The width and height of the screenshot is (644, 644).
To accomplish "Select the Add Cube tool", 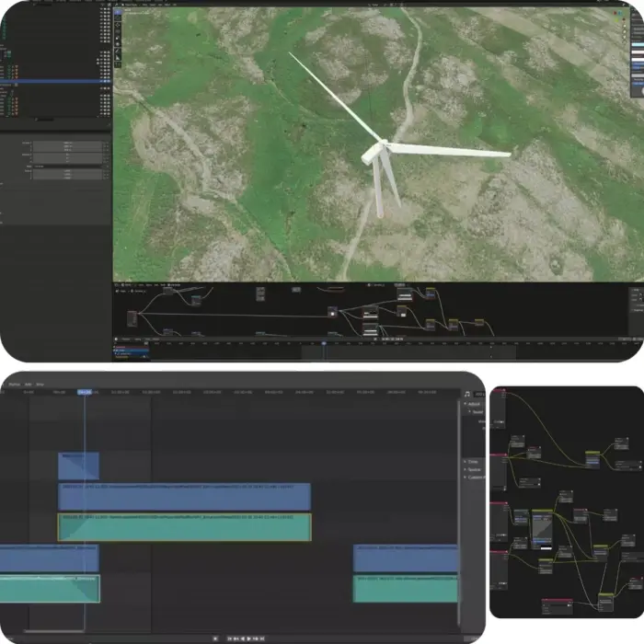I will [118, 64].
